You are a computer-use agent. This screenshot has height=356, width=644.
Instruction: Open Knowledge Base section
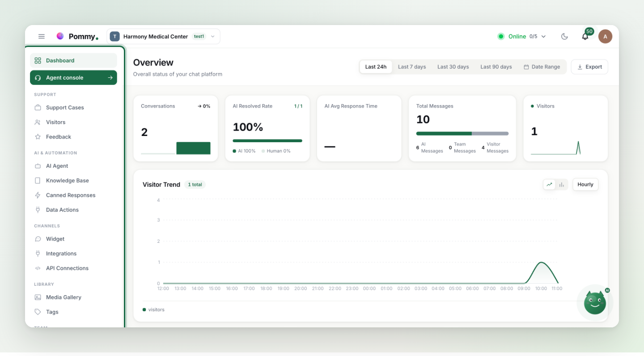pyautogui.click(x=73, y=181)
